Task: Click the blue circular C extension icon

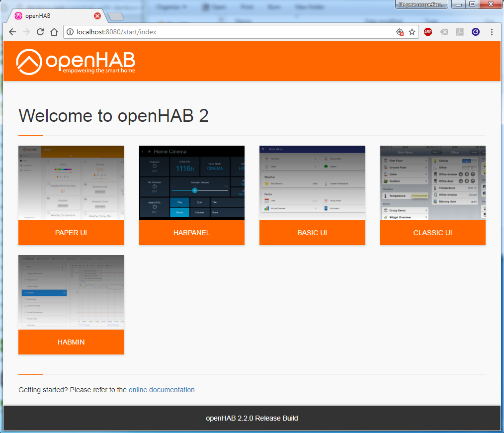Action: (x=476, y=32)
